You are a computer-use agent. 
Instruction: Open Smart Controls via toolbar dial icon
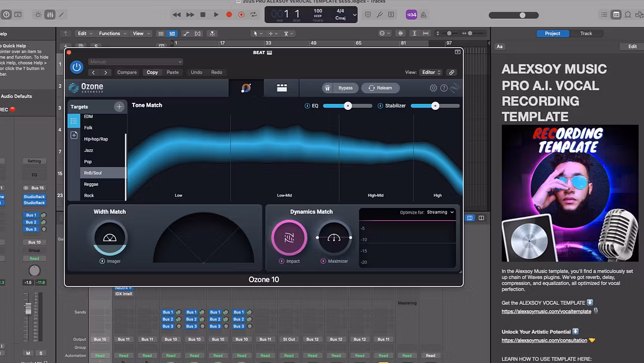coord(38,15)
